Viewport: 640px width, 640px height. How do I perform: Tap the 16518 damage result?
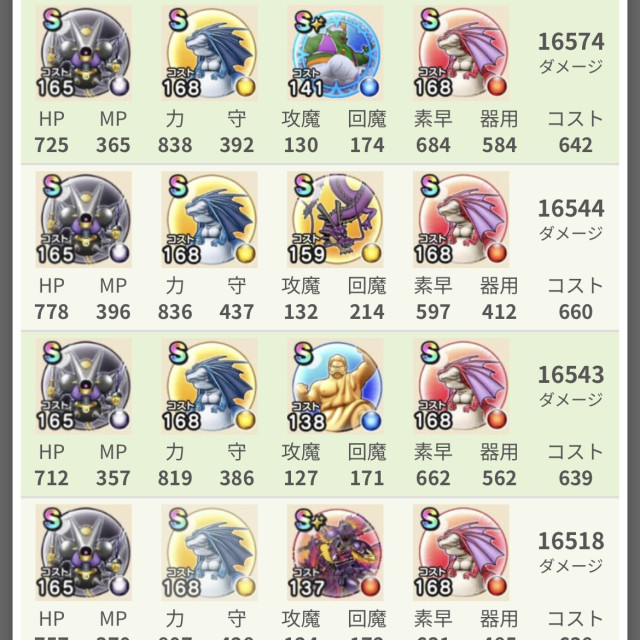[571, 541]
